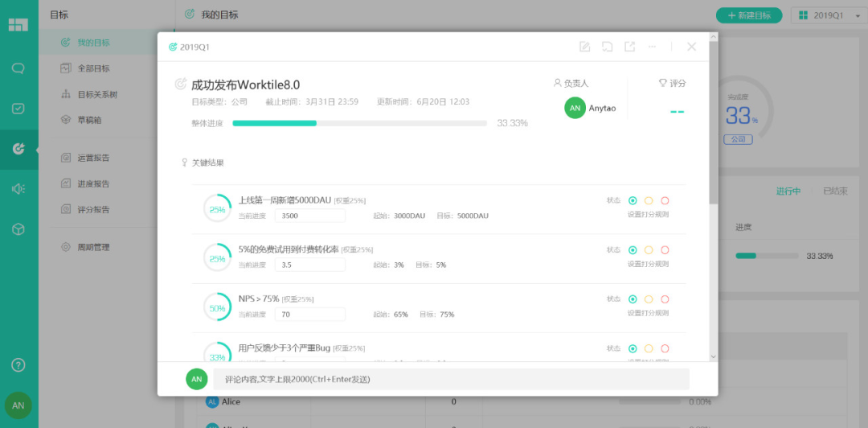The width and height of the screenshot is (868, 428).
Task: Click the 新建目标 button
Action: [x=749, y=15]
